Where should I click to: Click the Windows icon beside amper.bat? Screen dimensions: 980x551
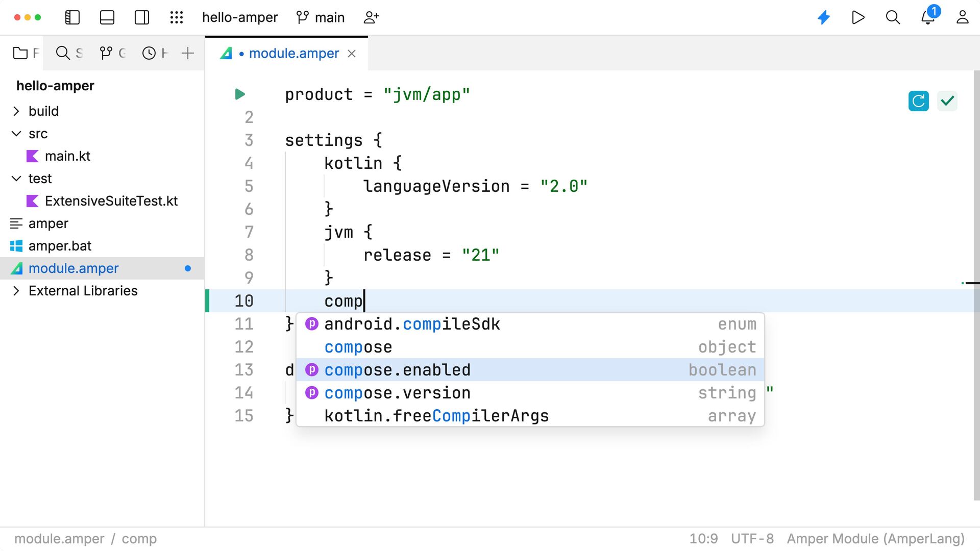point(16,246)
